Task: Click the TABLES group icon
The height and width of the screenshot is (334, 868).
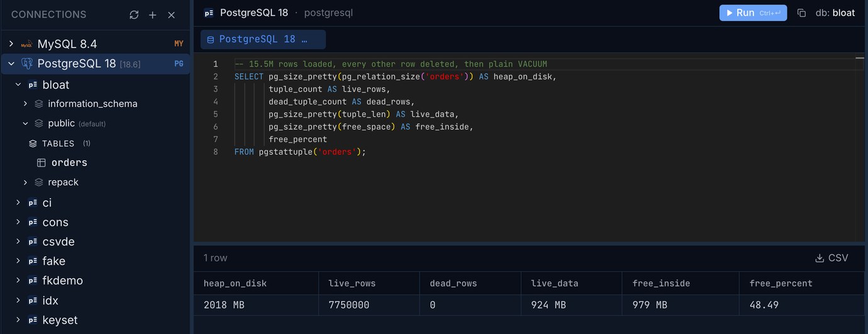Action: [33, 143]
